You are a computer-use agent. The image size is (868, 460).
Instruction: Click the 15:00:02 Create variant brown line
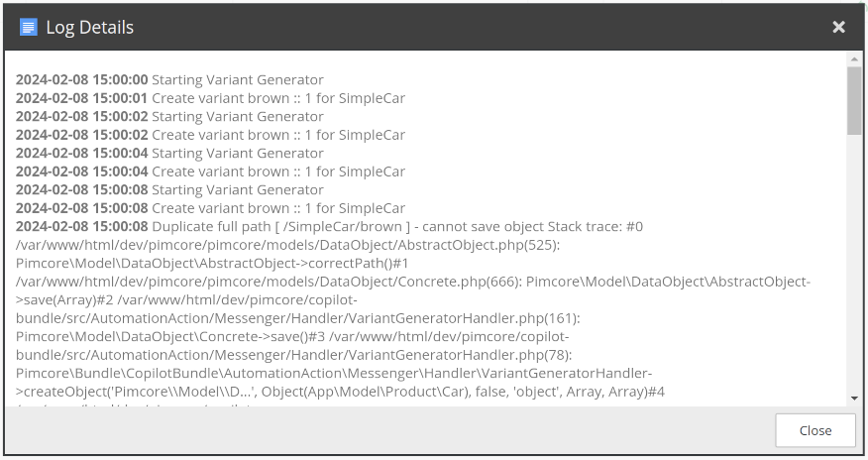[x=210, y=135]
